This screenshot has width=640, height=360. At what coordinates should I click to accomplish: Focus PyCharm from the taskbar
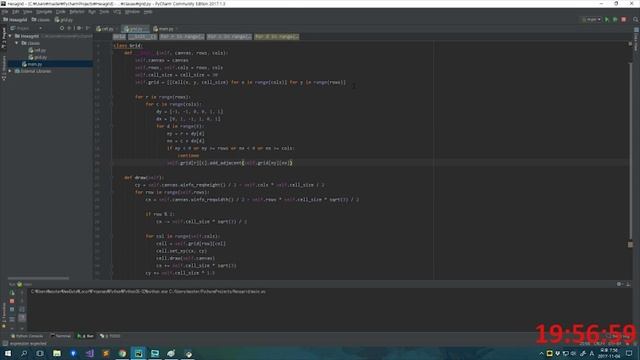click(x=138, y=353)
